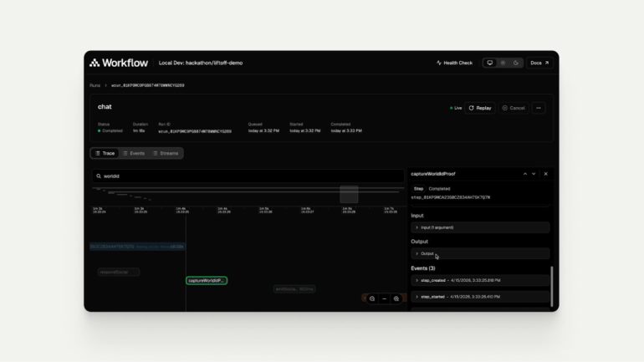The image size is (644, 362).
Task: Zoom out on the trace timeline
Action: click(x=372, y=298)
